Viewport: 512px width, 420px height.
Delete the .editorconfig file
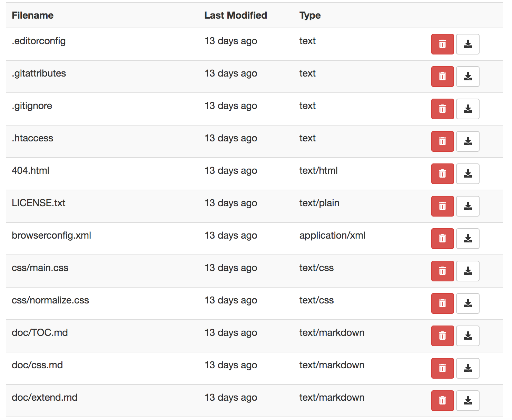442,44
